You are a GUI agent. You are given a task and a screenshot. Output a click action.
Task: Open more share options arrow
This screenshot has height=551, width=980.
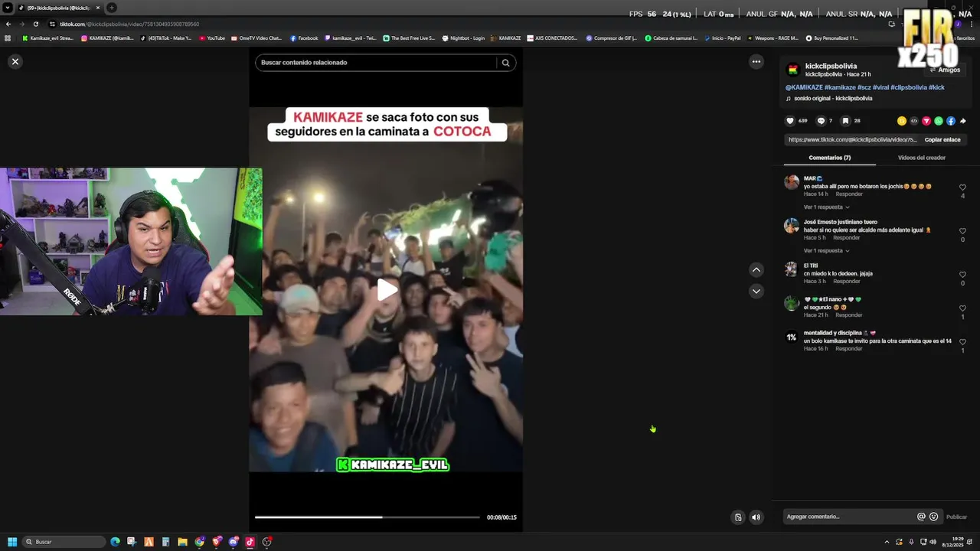[x=962, y=121]
